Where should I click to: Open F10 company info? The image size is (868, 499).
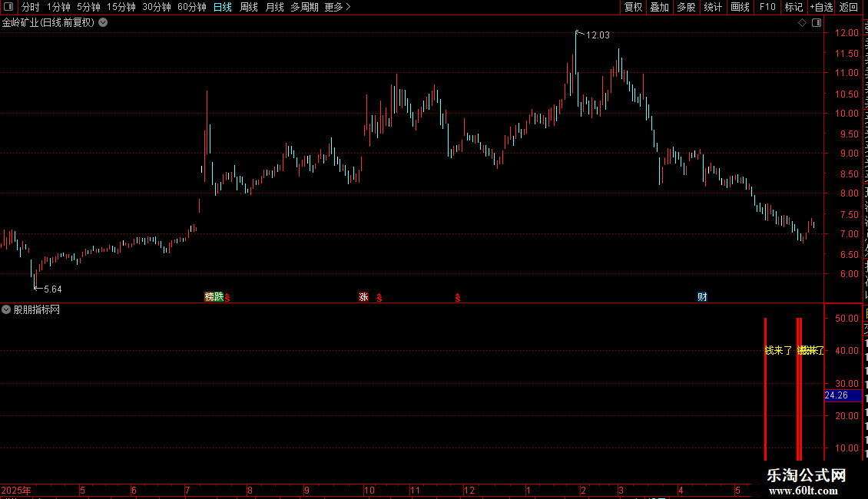767,7
